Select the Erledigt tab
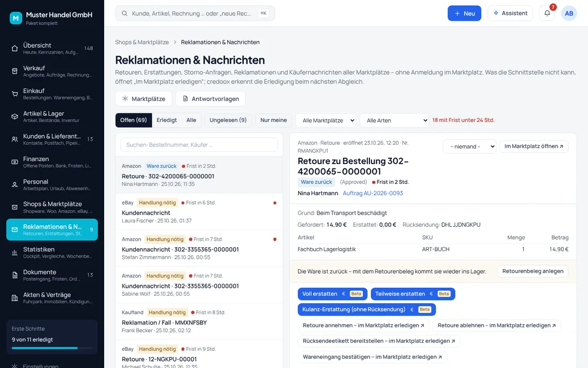 (166, 120)
